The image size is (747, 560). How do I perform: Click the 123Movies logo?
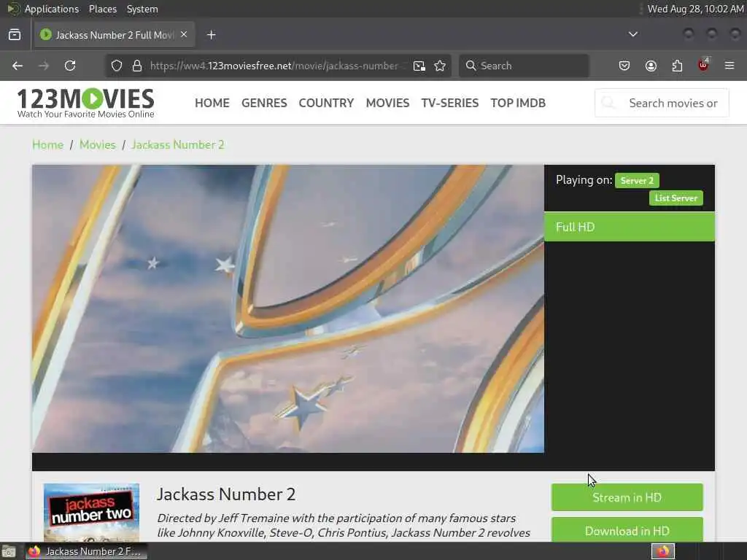[86, 103]
